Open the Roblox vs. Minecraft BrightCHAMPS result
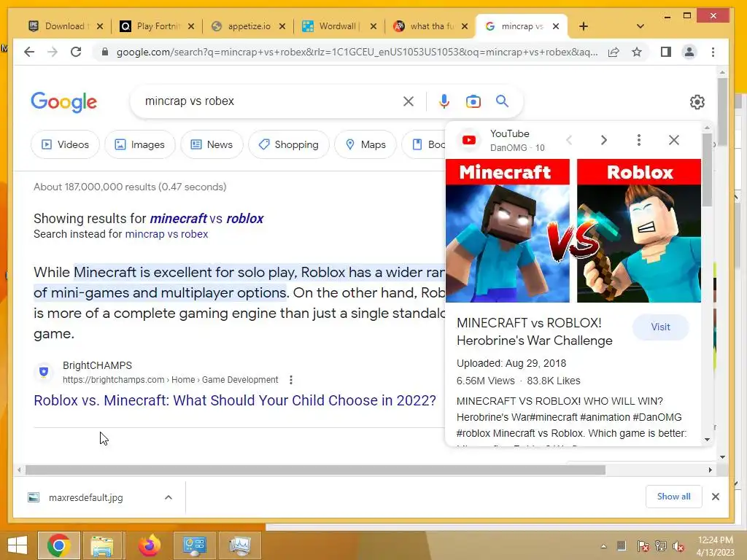Viewport: 747px width, 560px height. [x=235, y=400]
